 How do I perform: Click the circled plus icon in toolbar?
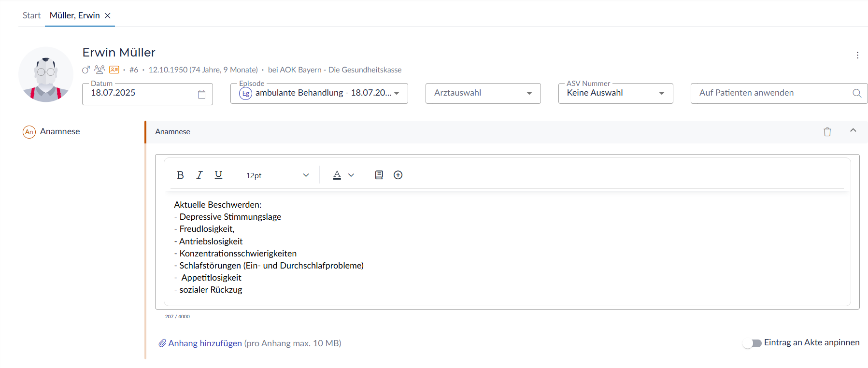(398, 175)
